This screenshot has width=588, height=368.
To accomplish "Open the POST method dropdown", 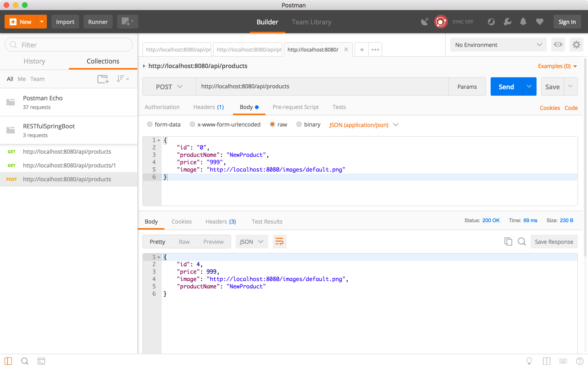I will [x=169, y=87].
